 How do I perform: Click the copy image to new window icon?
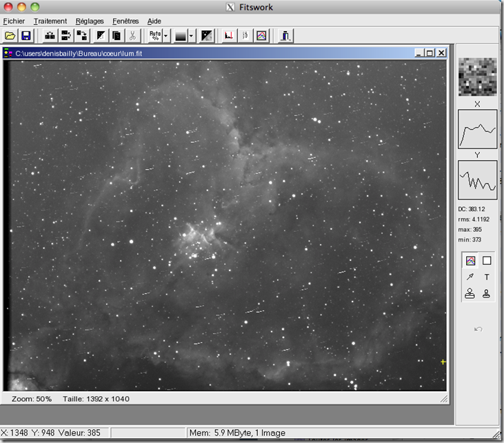(82, 35)
